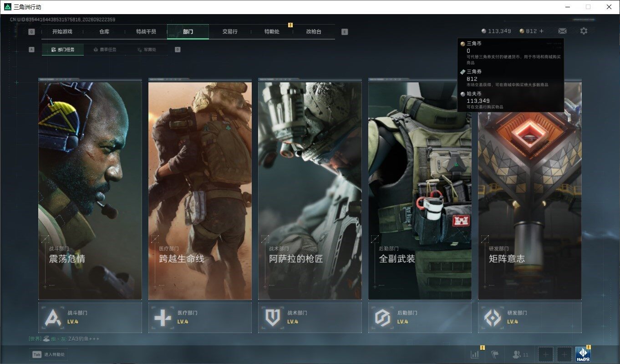Click the 三角币 label in tooltip
The image size is (620, 364).
pos(474,44)
